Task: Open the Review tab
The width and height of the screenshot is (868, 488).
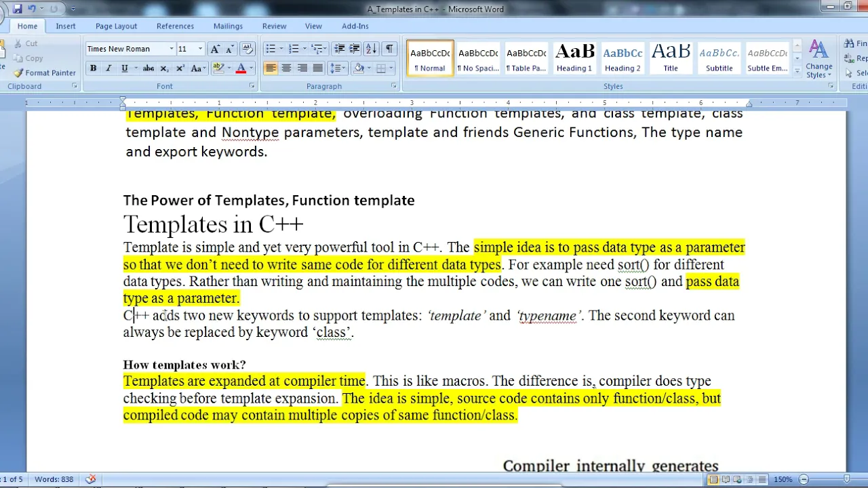Action: coord(274,26)
